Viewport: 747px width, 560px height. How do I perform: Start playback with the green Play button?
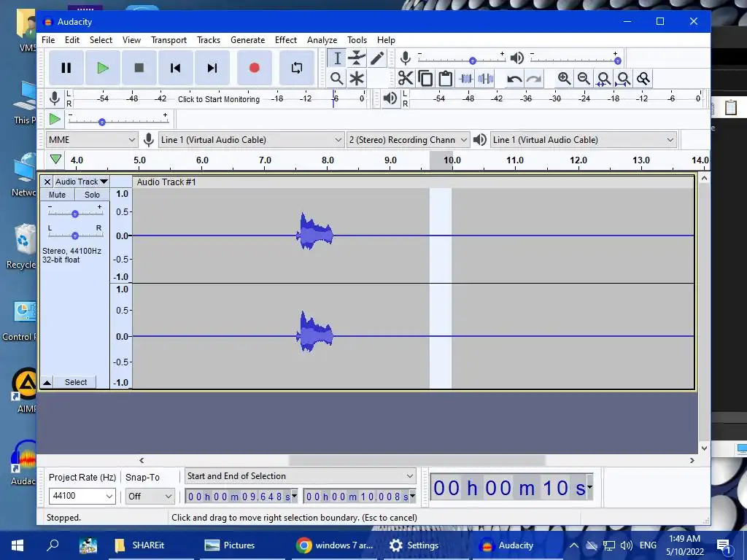(x=102, y=68)
